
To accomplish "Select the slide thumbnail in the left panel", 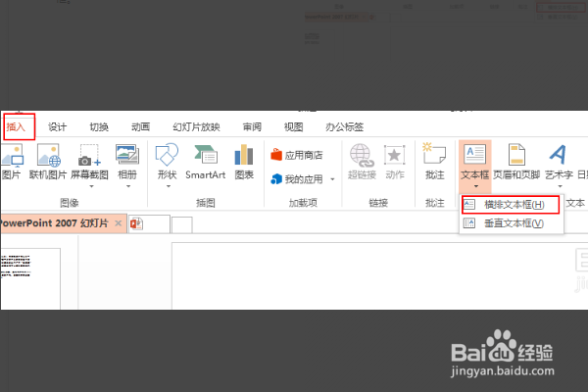I will pos(30,278).
